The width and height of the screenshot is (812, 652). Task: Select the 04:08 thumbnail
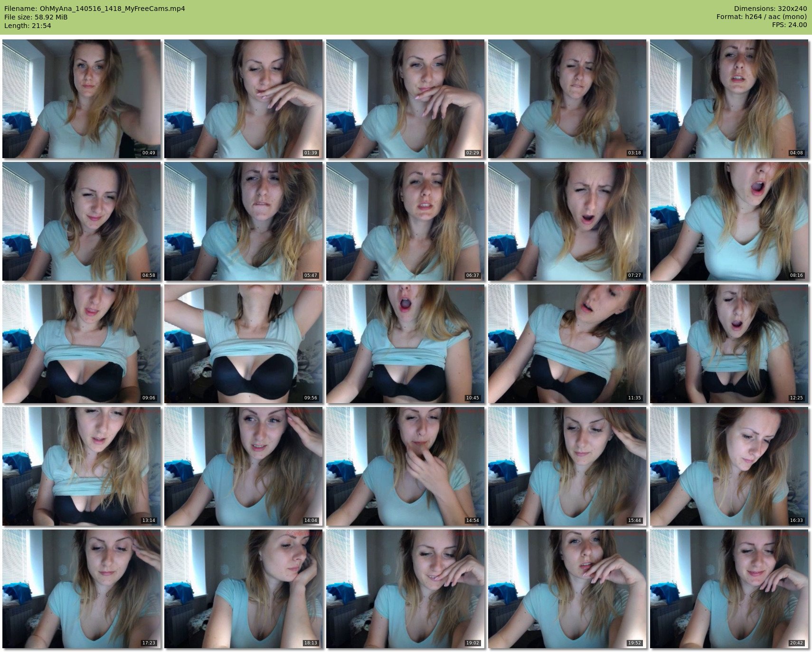[x=729, y=99]
